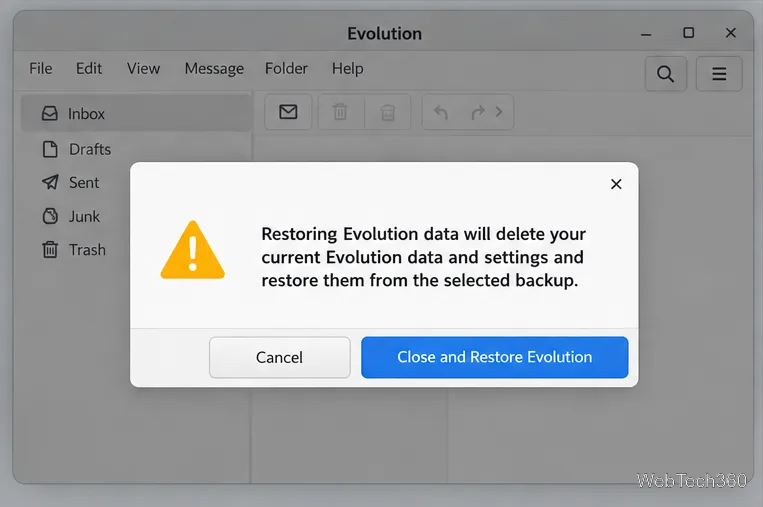Viewport: 763px width, 507px height.
Task: Open the Folder menu
Action: coord(286,69)
